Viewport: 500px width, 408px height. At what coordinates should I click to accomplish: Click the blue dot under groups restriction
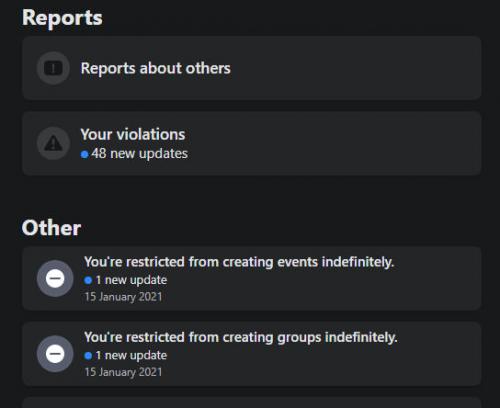tap(88, 356)
